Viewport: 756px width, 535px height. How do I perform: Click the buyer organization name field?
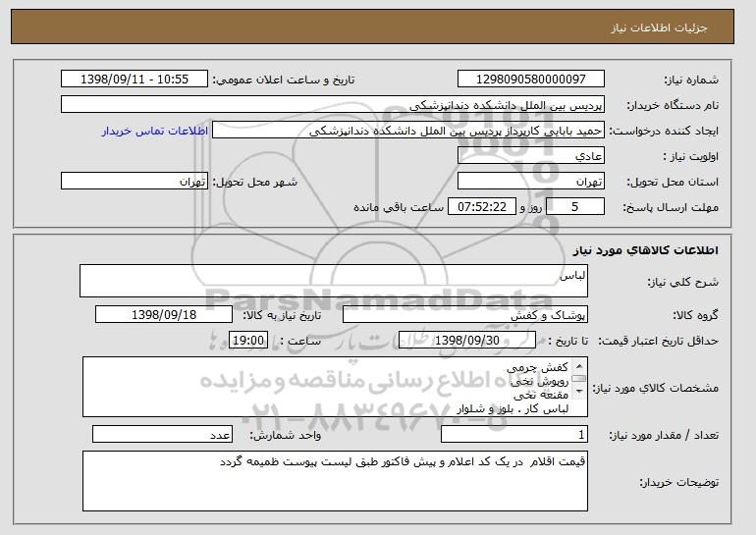tap(333, 105)
